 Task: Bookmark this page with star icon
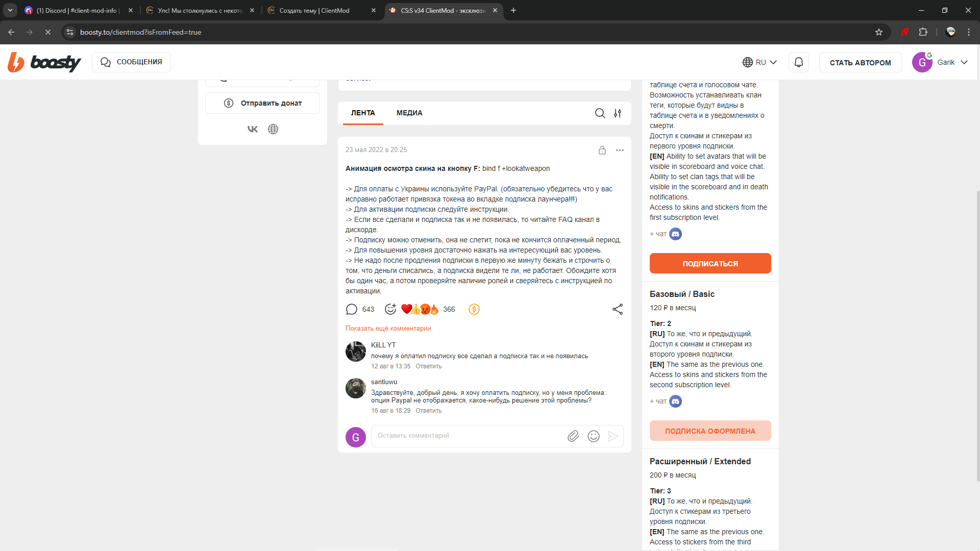click(x=879, y=32)
